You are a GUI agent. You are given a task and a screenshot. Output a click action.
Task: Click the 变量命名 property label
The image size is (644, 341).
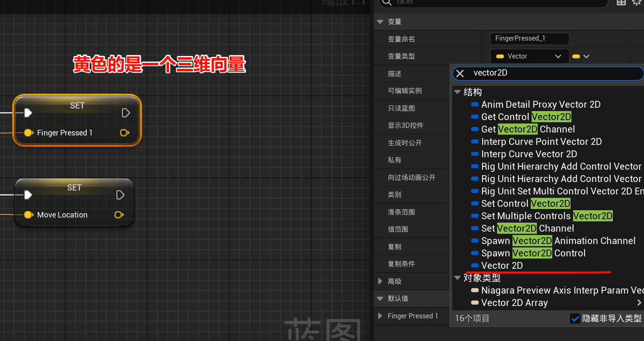pos(401,39)
